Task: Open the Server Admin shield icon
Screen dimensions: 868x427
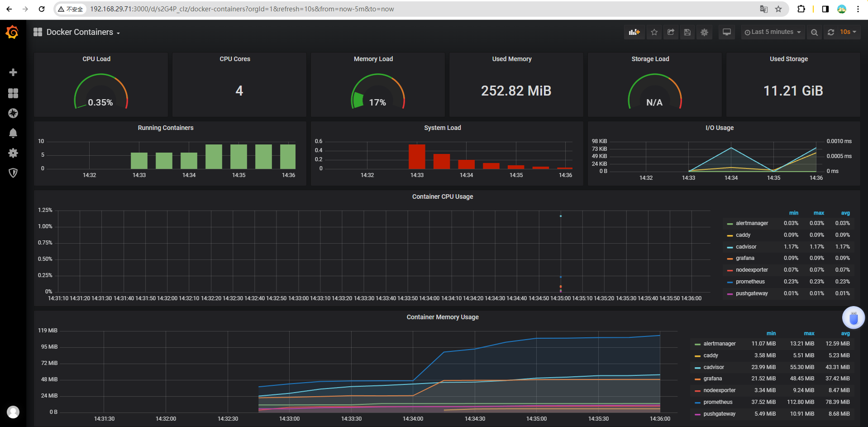Action: [13, 173]
